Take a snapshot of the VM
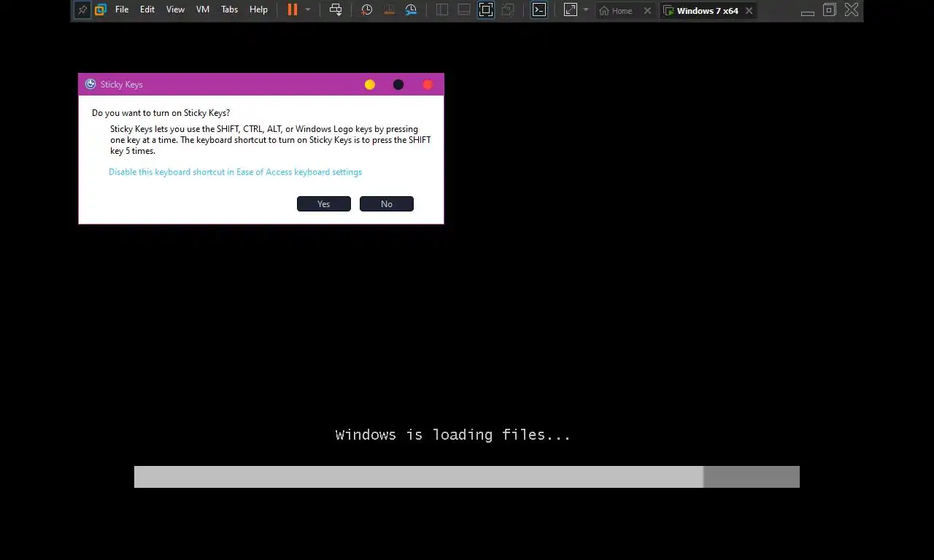The height and width of the screenshot is (560, 934). (x=367, y=10)
